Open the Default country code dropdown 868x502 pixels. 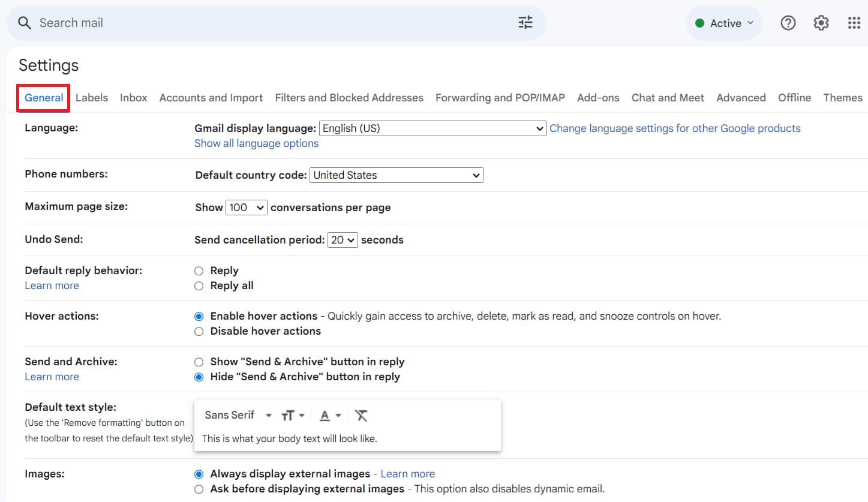click(397, 175)
